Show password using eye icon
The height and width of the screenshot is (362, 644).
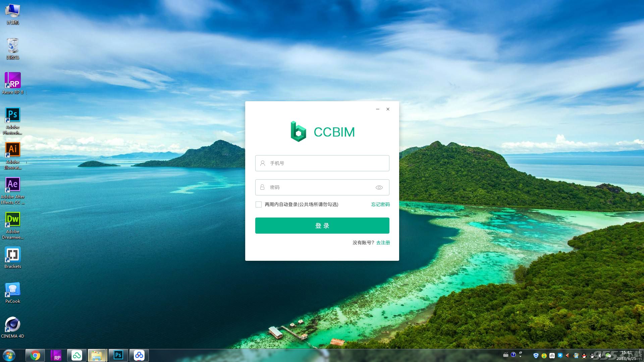coord(379,187)
